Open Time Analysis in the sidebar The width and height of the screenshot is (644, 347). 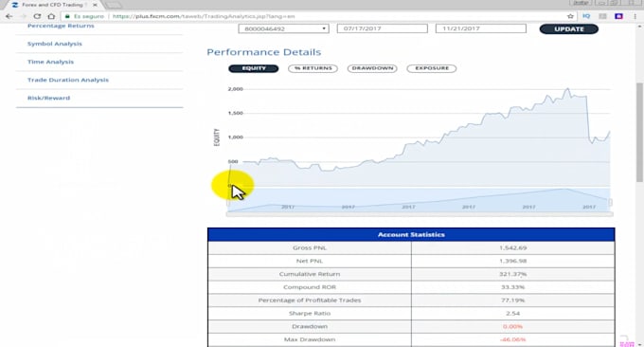[x=50, y=62]
